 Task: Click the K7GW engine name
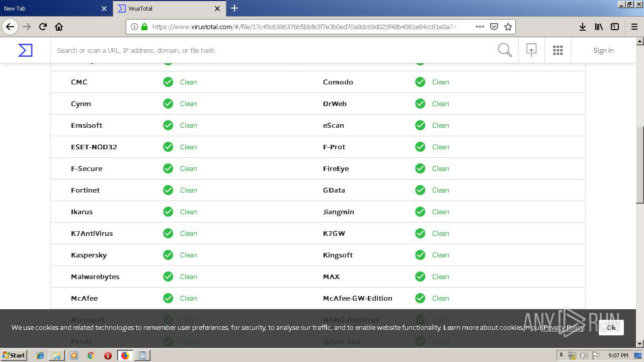click(334, 233)
